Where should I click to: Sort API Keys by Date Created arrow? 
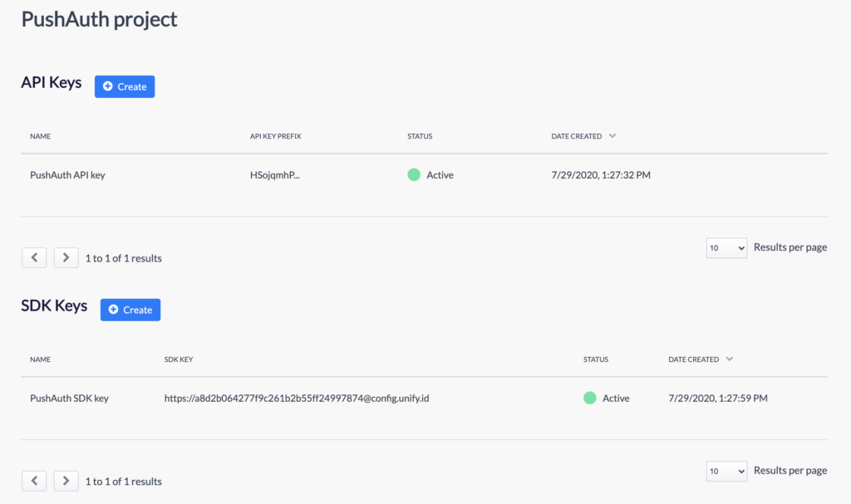point(612,136)
